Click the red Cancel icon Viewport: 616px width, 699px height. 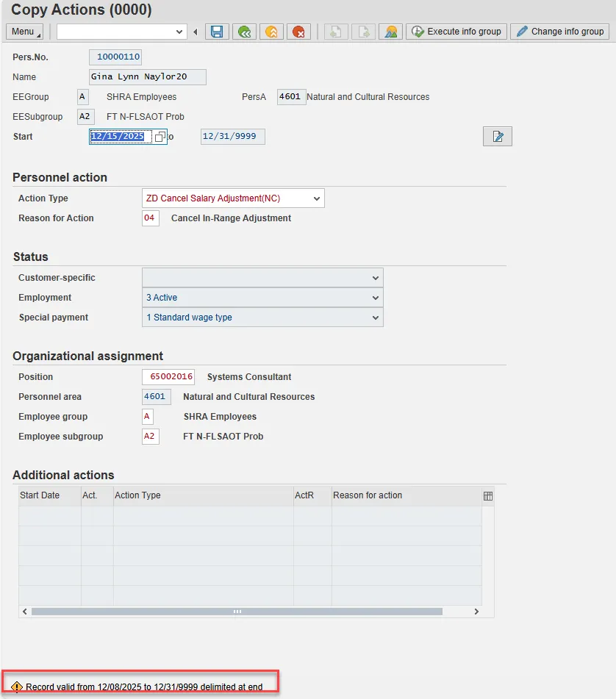[x=298, y=32]
